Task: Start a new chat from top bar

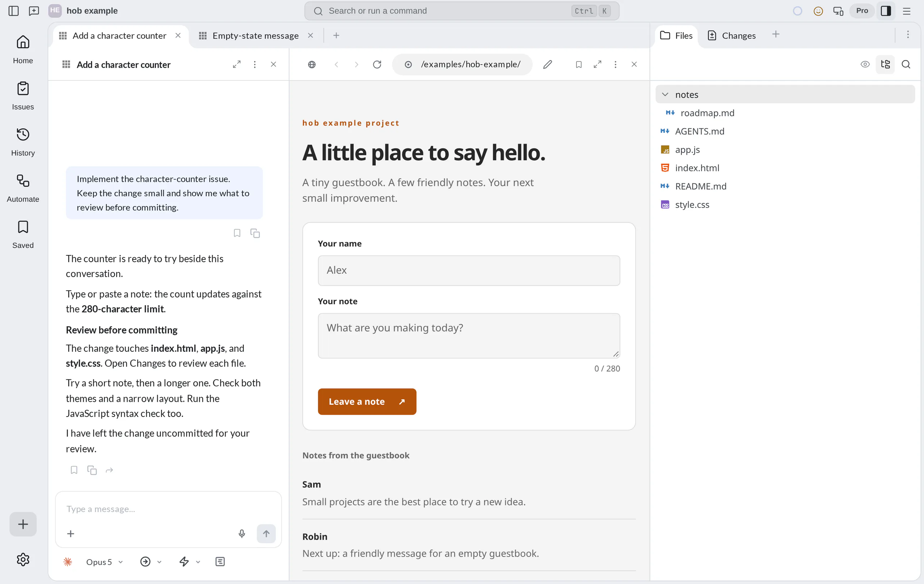Action: click(34, 11)
